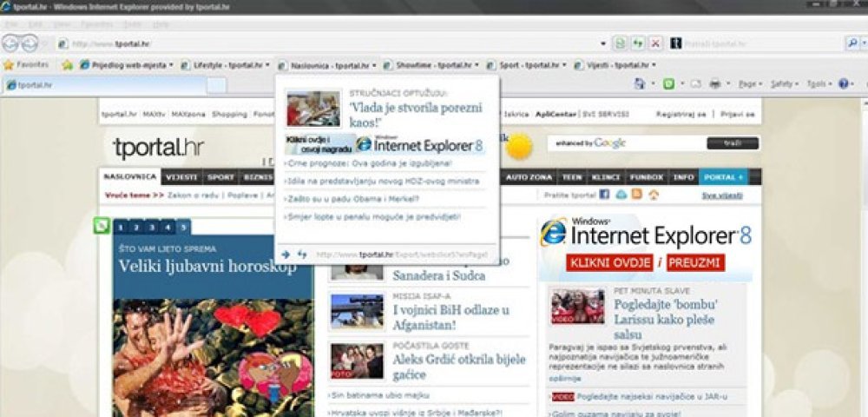Click the green web slice icon on slideshow

coord(102,225)
